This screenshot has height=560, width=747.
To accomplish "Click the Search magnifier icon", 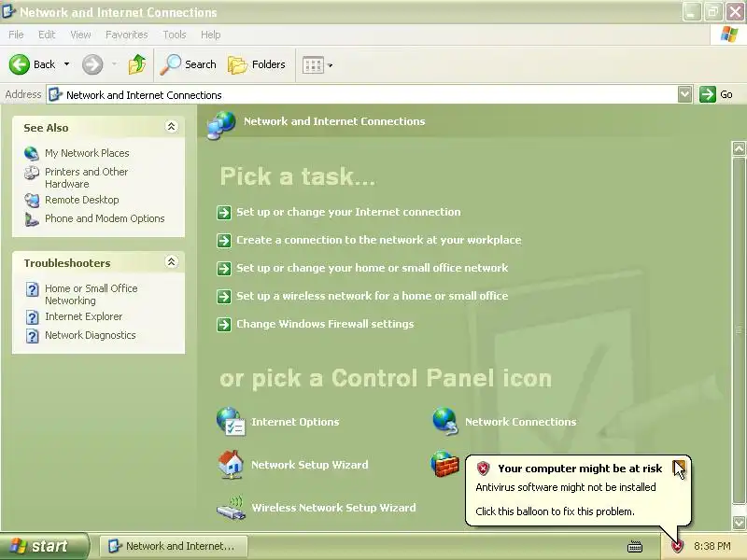I will click(x=171, y=64).
